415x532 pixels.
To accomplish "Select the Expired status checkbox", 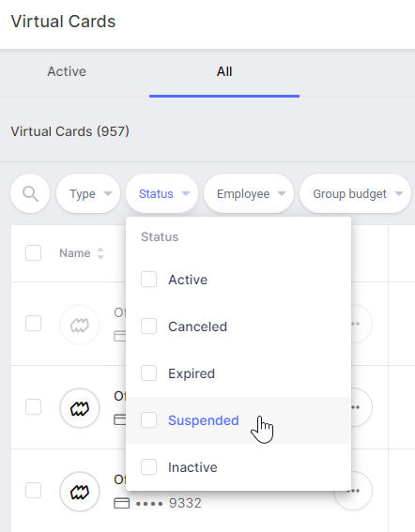I will tap(148, 373).
